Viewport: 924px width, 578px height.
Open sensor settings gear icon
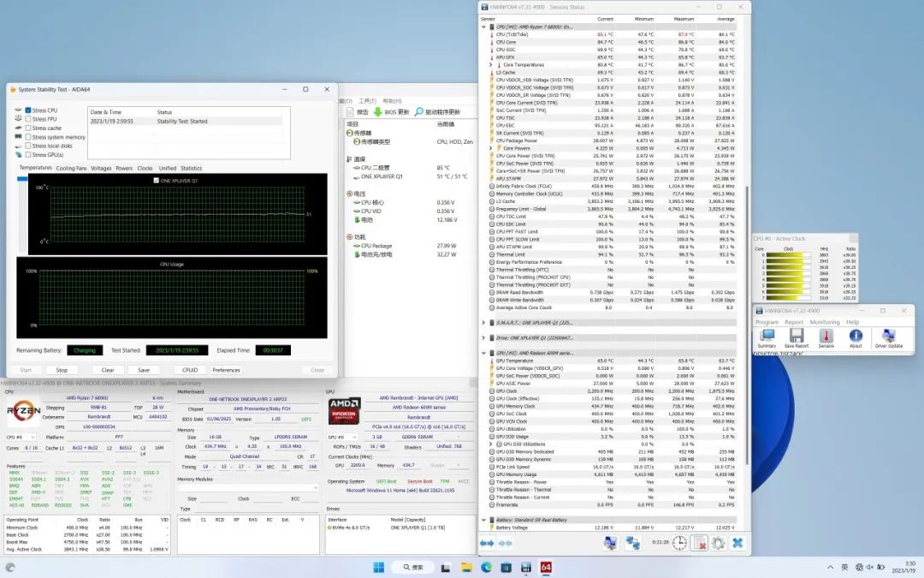(718, 543)
